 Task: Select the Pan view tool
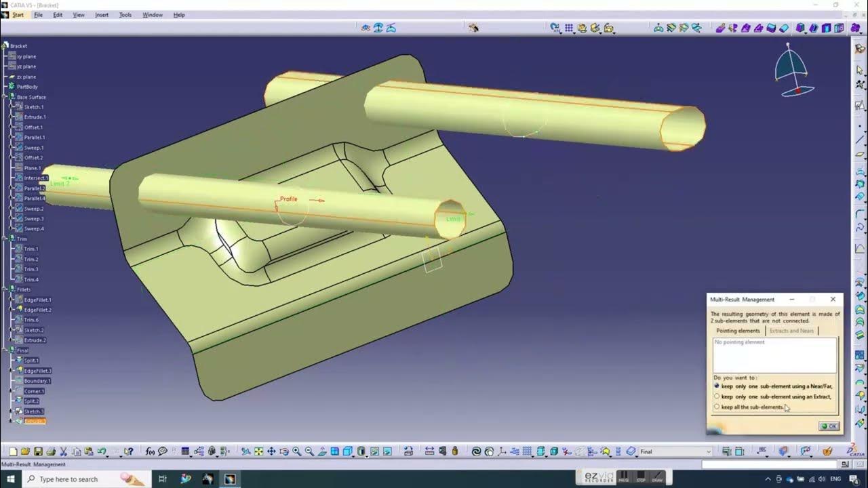tap(271, 451)
